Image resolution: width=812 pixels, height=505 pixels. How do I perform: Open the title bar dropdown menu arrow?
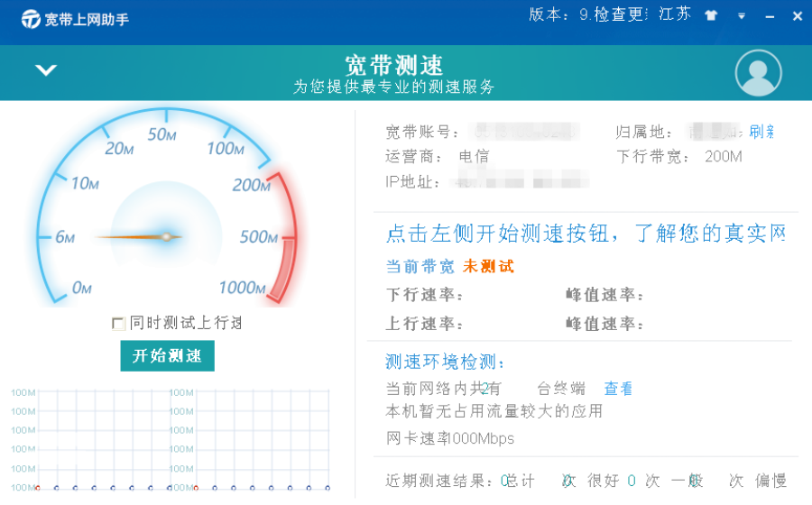[x=742, y=16]
